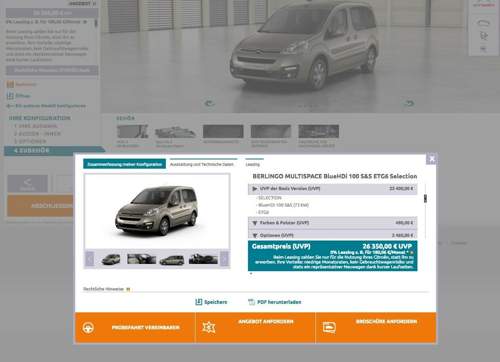Go to step 1 Ihre Auswahl
Image resolution: width=500 pixels, height=362 pixels.
(x=36, y=126)
